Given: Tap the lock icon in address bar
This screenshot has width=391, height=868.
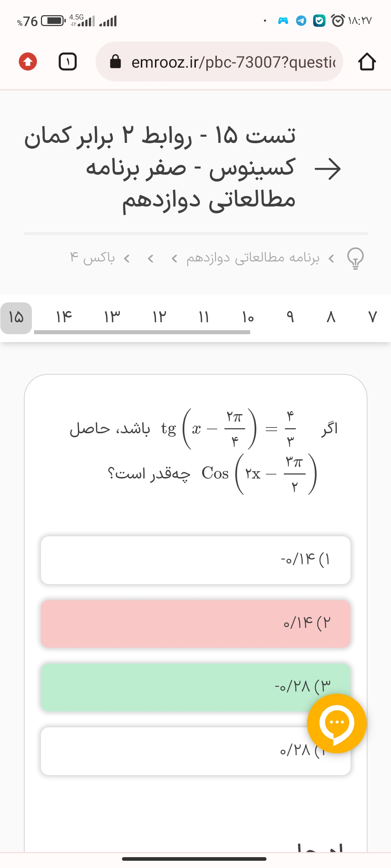Looking at the screenshot, I should [x=115, y=62].
